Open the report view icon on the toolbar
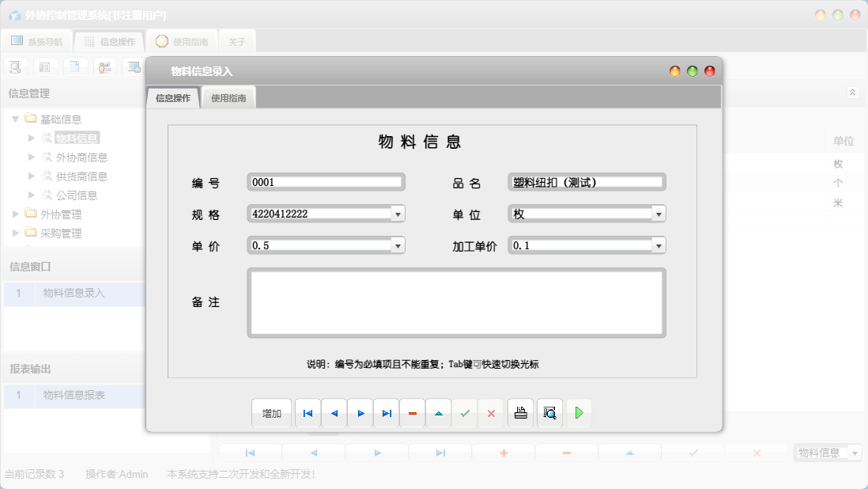The width and height of the screenshot is (868, 489). [x=45, y=66]
